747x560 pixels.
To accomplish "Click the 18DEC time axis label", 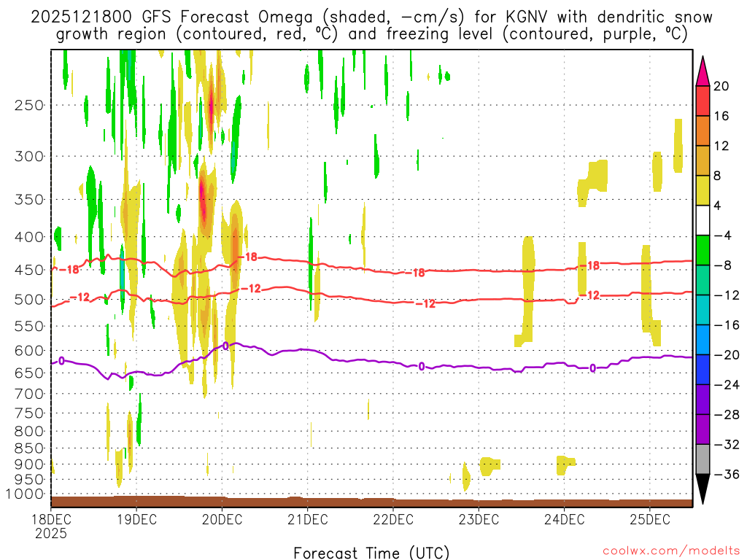I will point(51,519).
